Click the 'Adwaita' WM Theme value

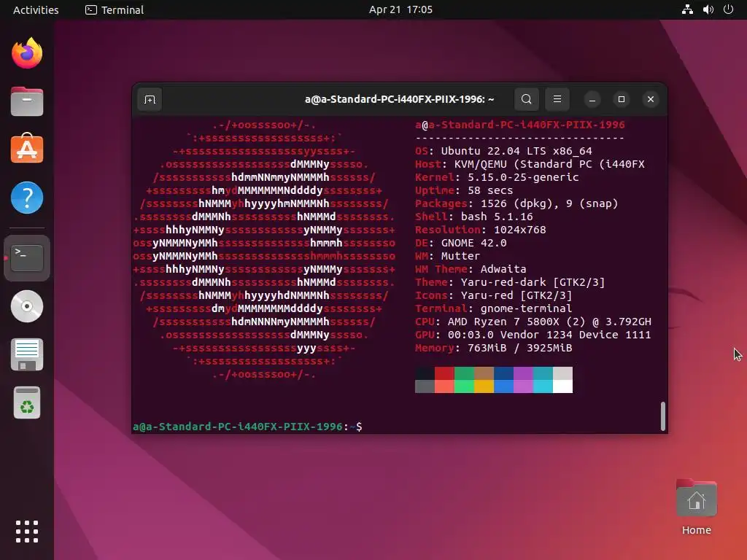tap(503, 269)
